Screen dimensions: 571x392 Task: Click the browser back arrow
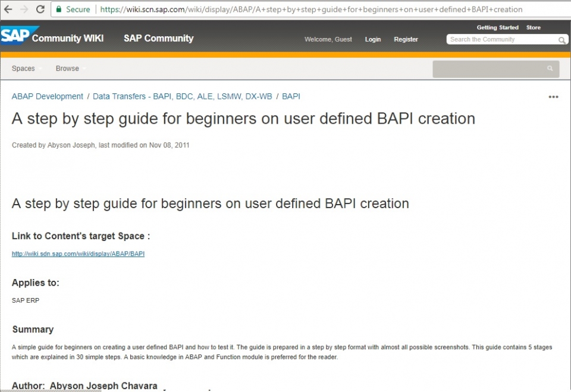[x=8, y=10]
